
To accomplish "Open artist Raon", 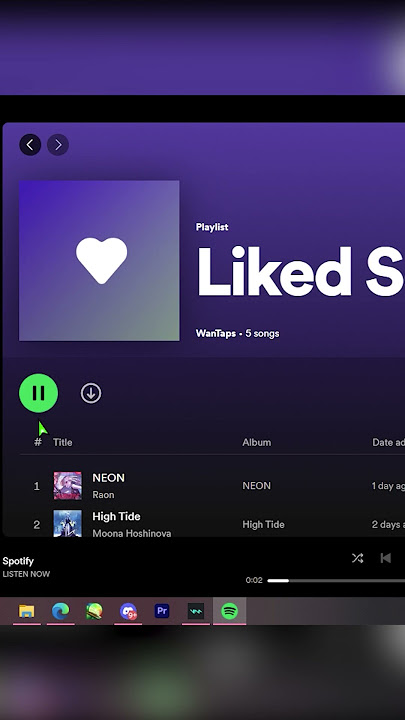I will 103,495.
